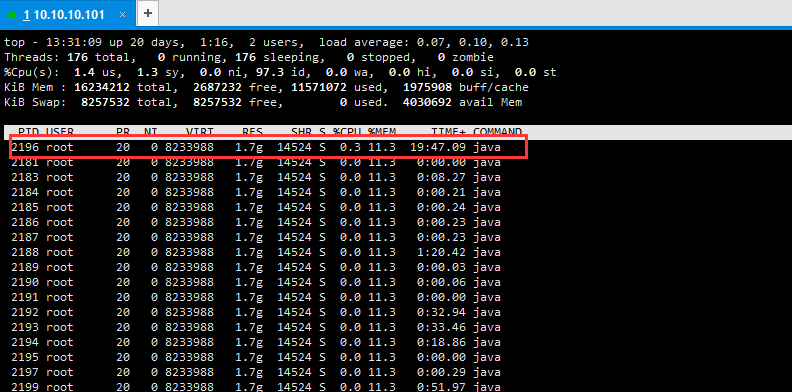Click the 0:18.86 time value
Image resolution: width=792 pixels, height=392 pixels.
442,342
